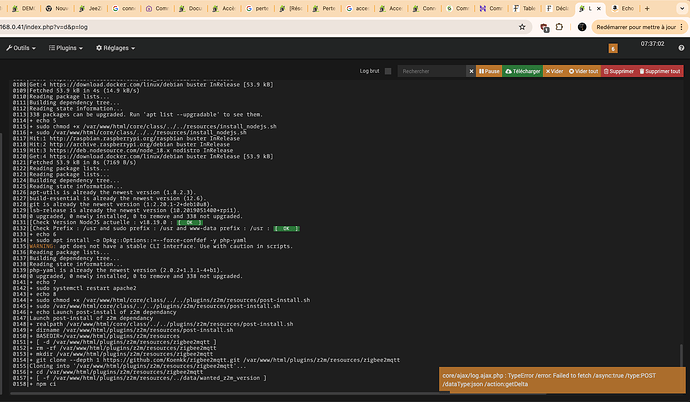Bookmark this page with the star icon
Image resolution: width=690 pixels, height=402 pixels.
(522, 27)
